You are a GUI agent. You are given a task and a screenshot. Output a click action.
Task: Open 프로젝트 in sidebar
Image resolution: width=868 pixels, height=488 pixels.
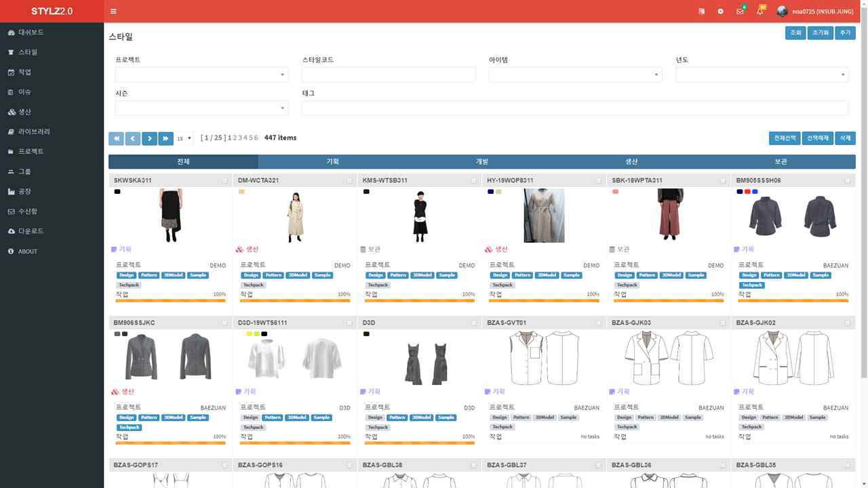pos(52,152)
